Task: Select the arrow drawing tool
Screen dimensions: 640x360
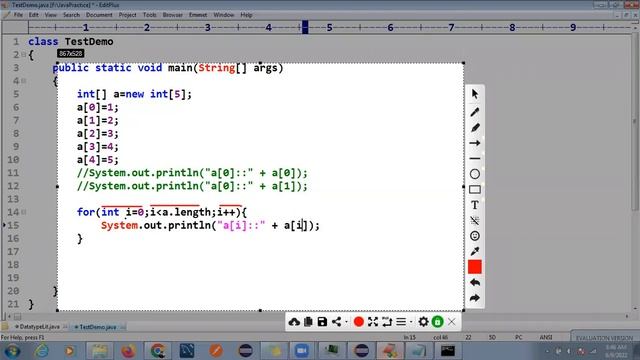Action: pos(475,143)
